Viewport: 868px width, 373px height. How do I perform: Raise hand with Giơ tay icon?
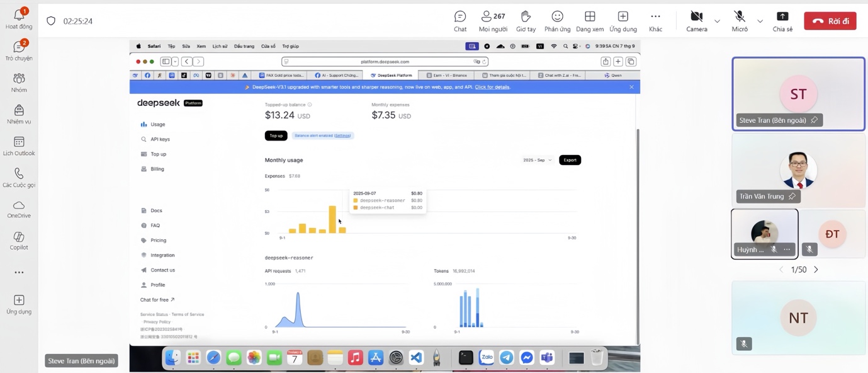click(526, 21)
